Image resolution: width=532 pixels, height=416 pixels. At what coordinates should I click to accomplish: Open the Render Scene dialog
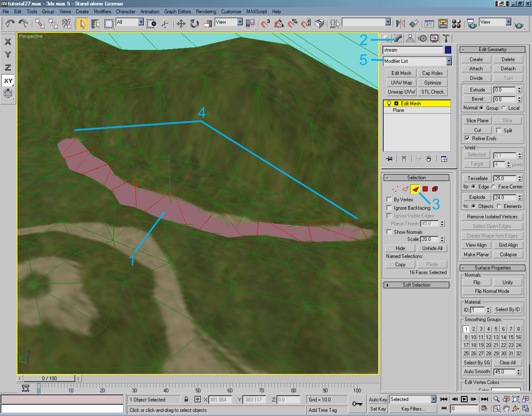[x=472, y=24]
